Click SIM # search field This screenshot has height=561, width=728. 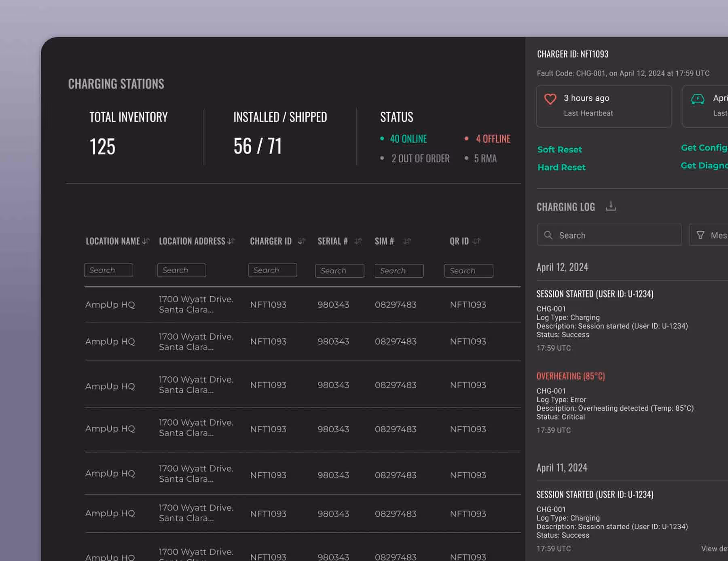pos(399,271)
